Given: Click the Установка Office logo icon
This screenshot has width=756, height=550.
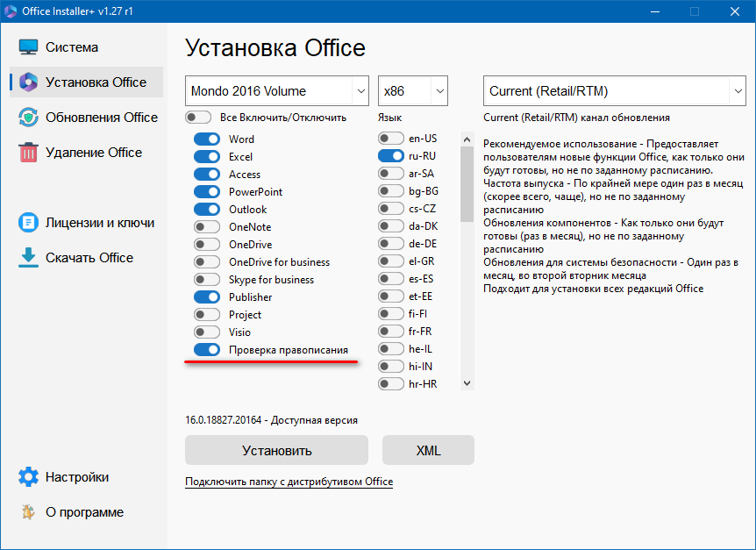Looking at the screenshot, I should 28,82.
